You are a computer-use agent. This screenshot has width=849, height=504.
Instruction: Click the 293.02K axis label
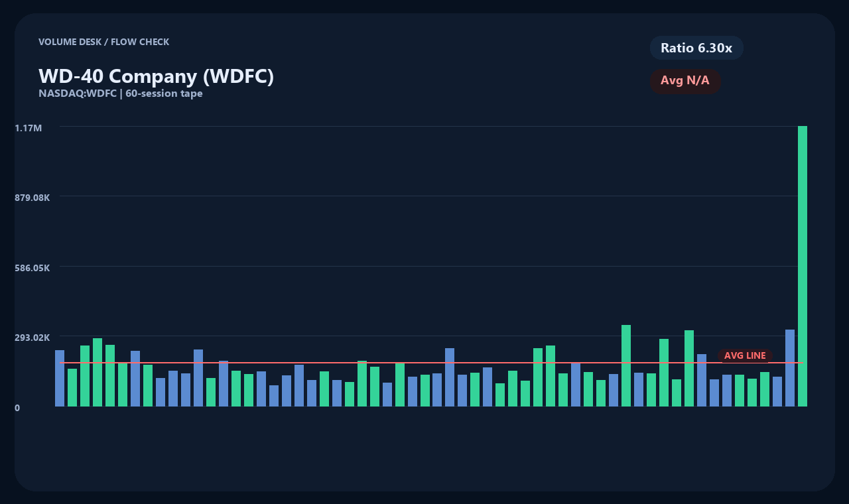point(33,338)
